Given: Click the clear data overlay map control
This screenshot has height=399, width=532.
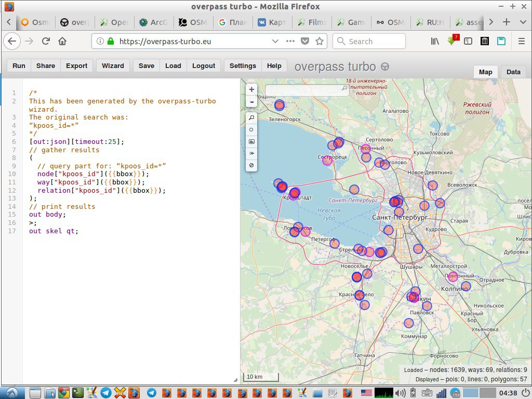Looking at the screenshot, I should [251, 165].
